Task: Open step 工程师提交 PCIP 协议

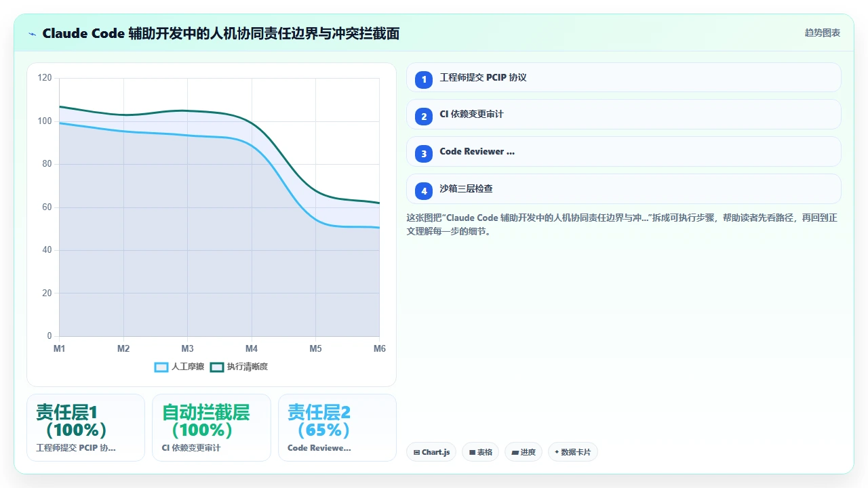Action: coord(623,77)
